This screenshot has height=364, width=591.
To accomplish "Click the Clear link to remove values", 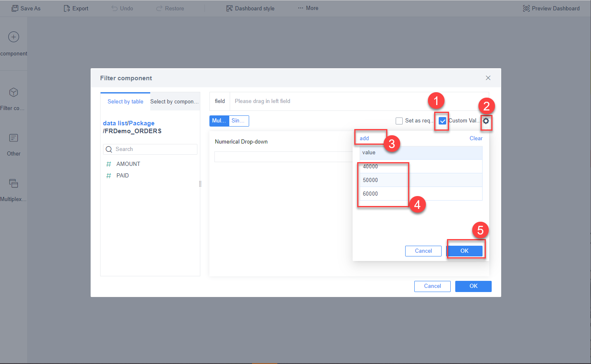I will point(476,138).
